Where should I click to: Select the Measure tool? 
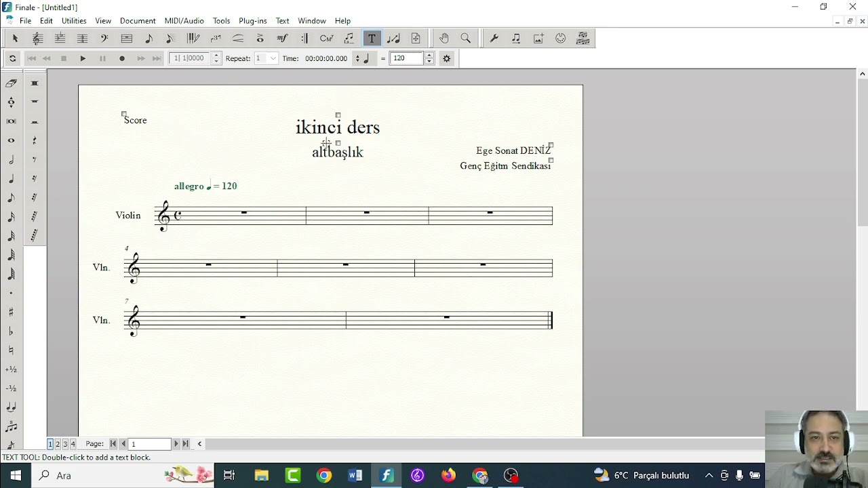127,39
